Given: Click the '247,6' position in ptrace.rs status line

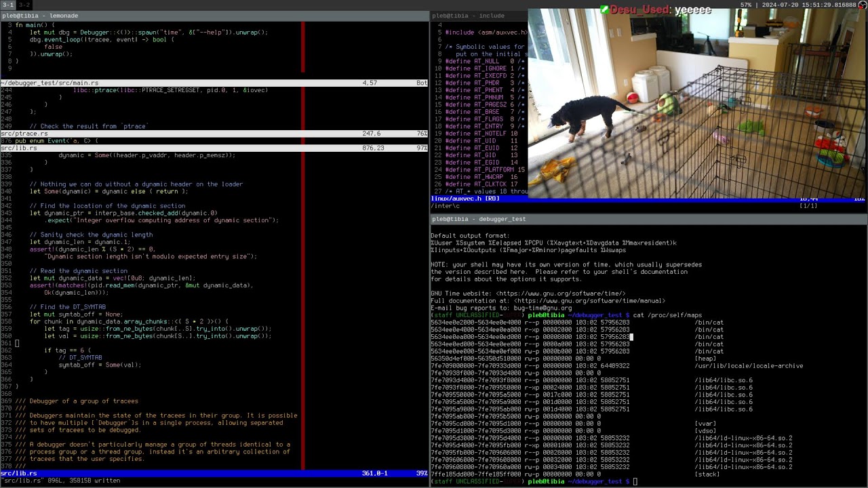Looking at the screenshot, I should click(371, 134).
